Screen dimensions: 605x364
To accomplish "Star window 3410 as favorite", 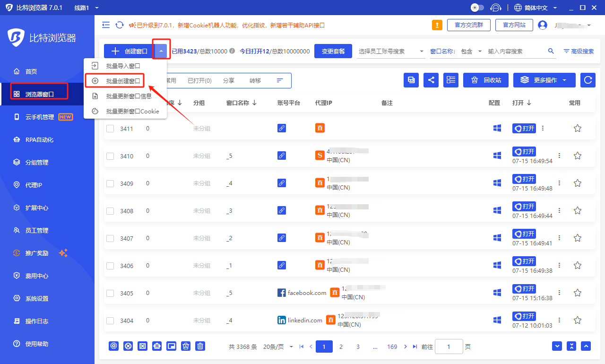I will tap(577, 156).
